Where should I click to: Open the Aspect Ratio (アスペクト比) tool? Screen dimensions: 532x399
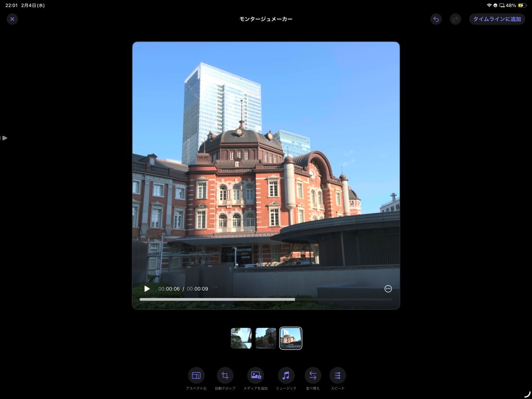[x=196, y=376]
